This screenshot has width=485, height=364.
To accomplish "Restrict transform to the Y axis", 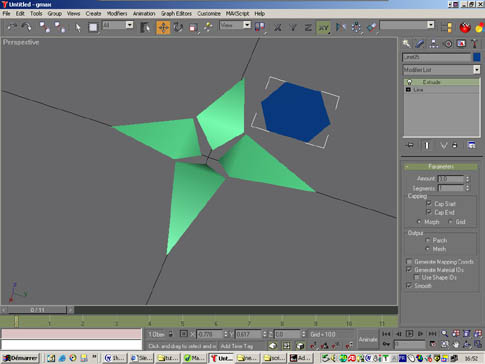I will pos(293,27).
